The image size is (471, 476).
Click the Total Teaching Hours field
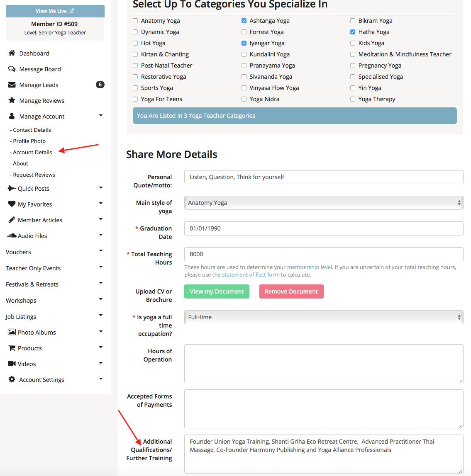pos(323,254)
